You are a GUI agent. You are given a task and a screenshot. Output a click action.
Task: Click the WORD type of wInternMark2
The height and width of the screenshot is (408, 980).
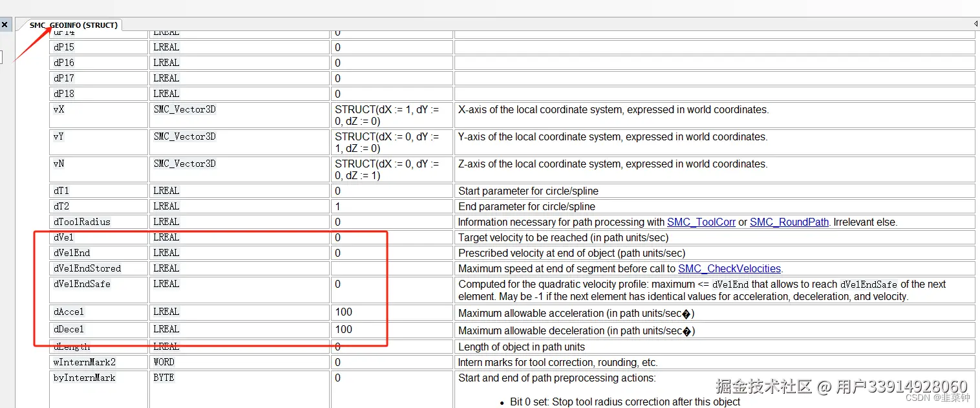coord(164,362)
